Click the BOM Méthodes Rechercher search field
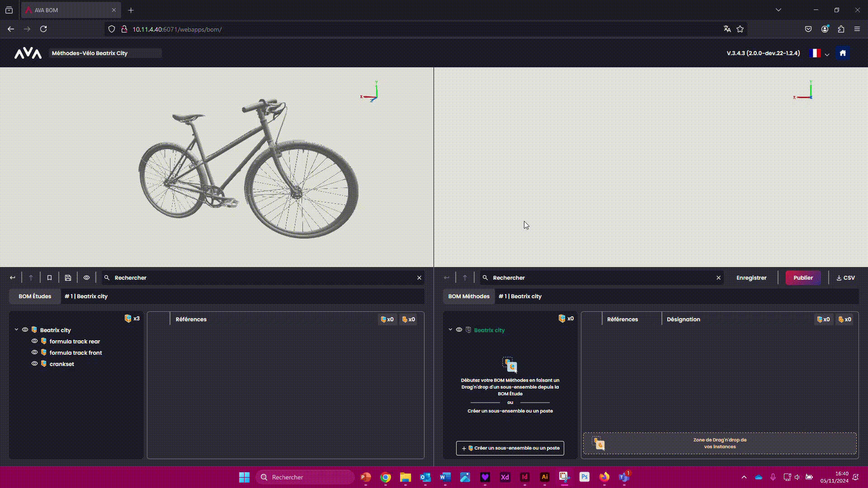868x488 pixels. 601,278
